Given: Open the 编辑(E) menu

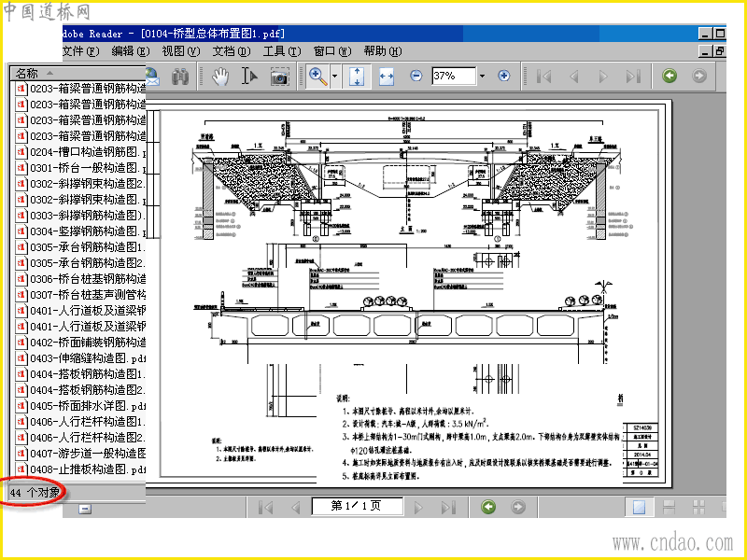Looking at the screenshot, I should click(131, 51).
